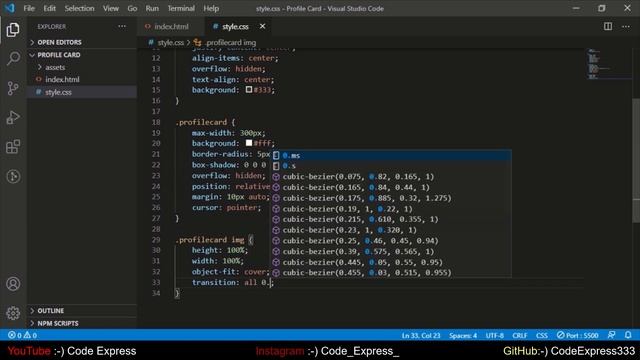Pick cubic-bezier(0.23, 1, 0.320, 1) suggestion
Screen dimensions: 640x360
pos(392,230)
